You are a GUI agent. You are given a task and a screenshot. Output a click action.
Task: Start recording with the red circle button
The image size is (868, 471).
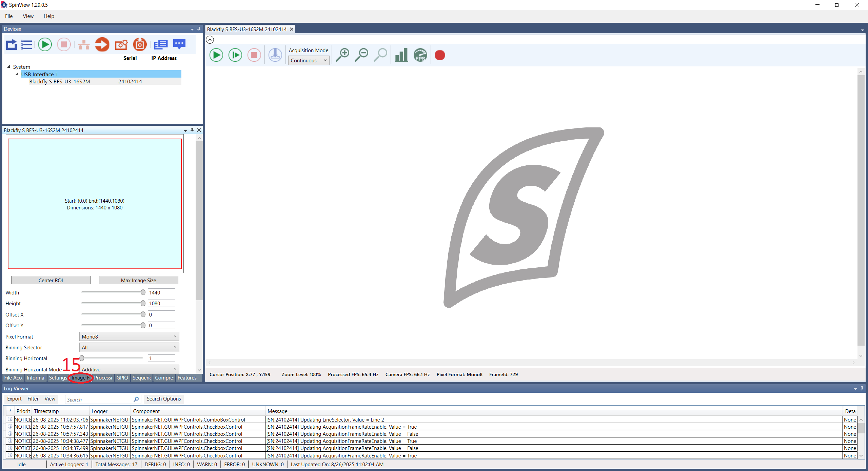click(x=440, y=55)
